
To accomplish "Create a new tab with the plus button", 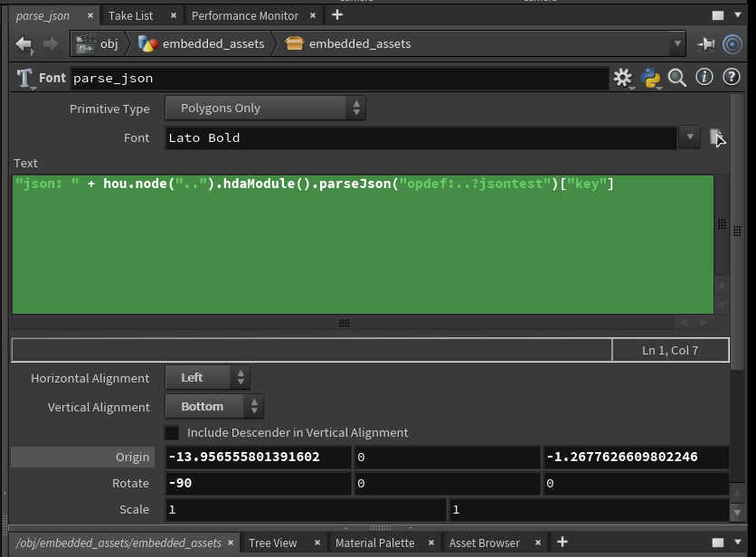I will [x=336, y=14].
